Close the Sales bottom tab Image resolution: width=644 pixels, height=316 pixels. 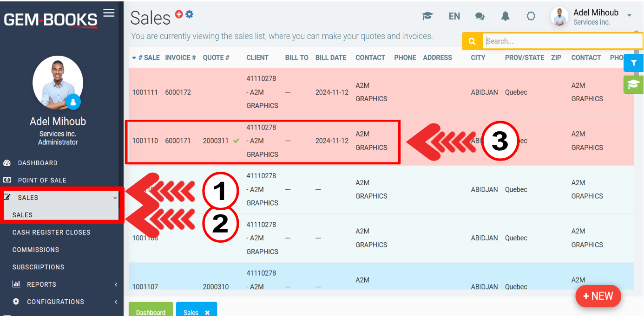[207, 313]
